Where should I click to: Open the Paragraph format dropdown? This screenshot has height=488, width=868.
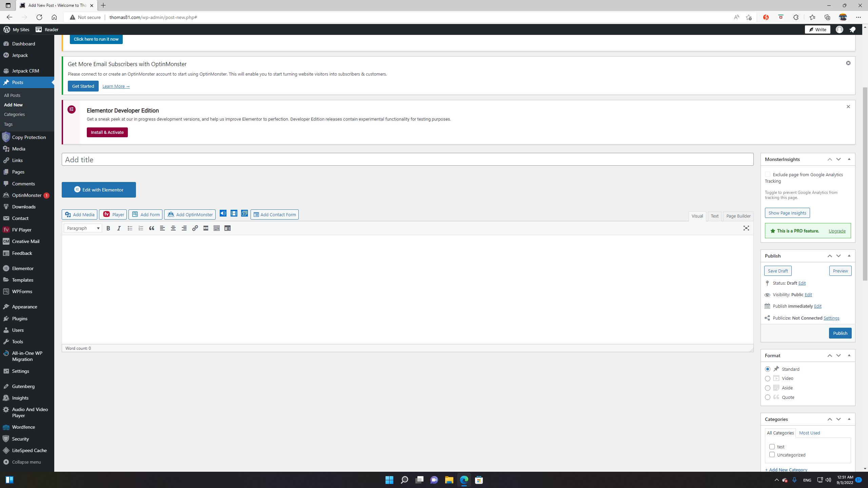tap(83, 228)
